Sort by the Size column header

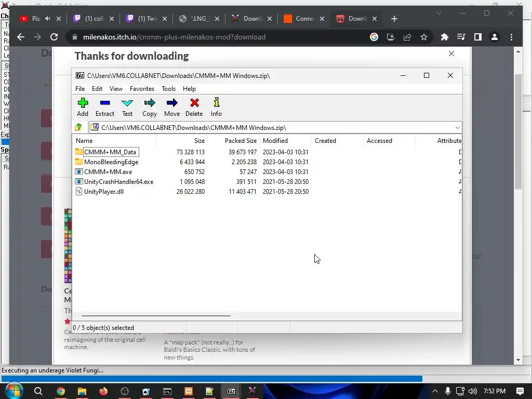point(182,140)
